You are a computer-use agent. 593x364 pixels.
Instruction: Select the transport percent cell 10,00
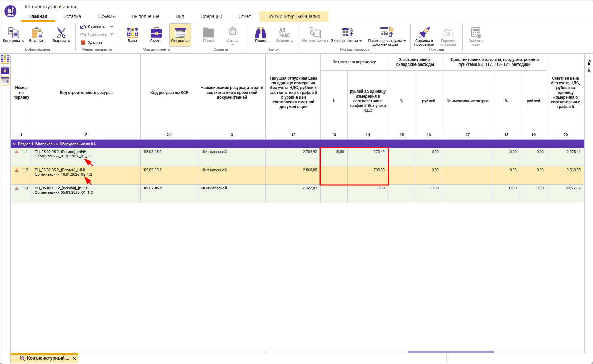(x=334, y=157)
